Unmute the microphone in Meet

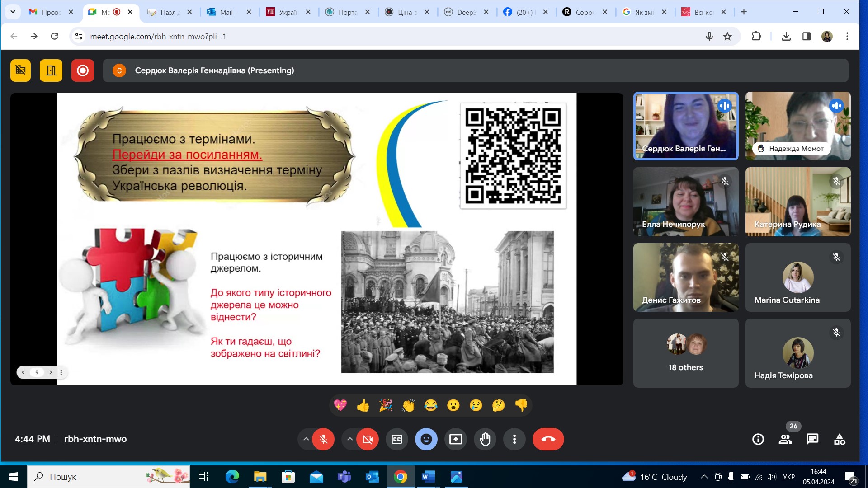(x=323, y=439)
